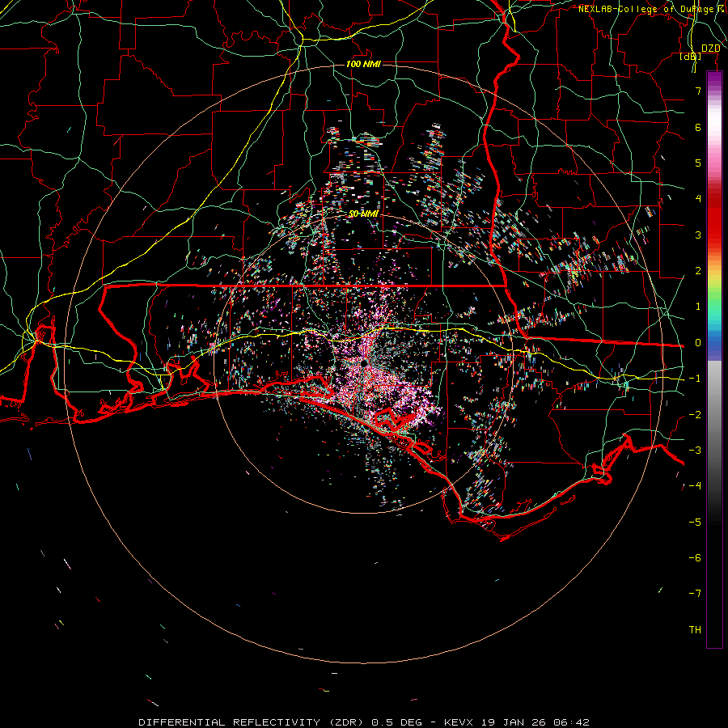Click the color scale value 4
Image resolution: width=728 pixels, height=728 pixels.
(x=698, y=199)
